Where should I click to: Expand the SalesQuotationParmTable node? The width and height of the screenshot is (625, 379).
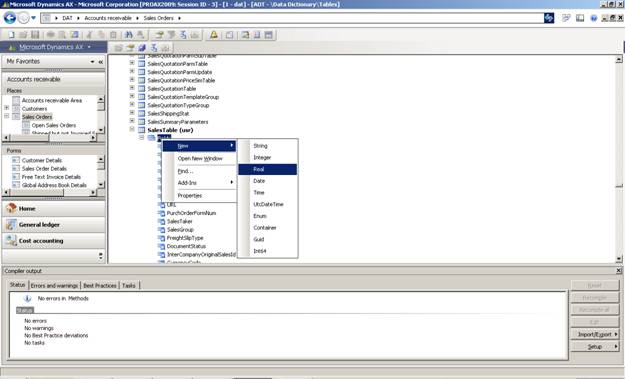132,63
